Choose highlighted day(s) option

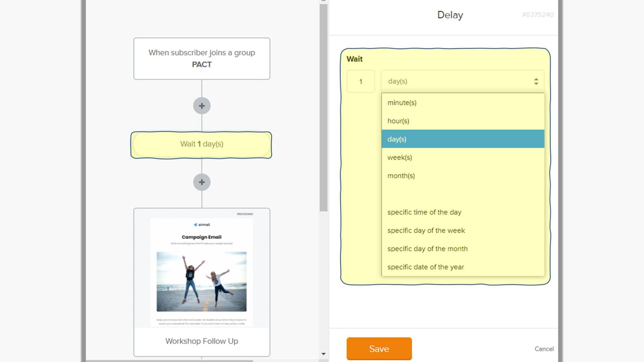coord(397,139)
